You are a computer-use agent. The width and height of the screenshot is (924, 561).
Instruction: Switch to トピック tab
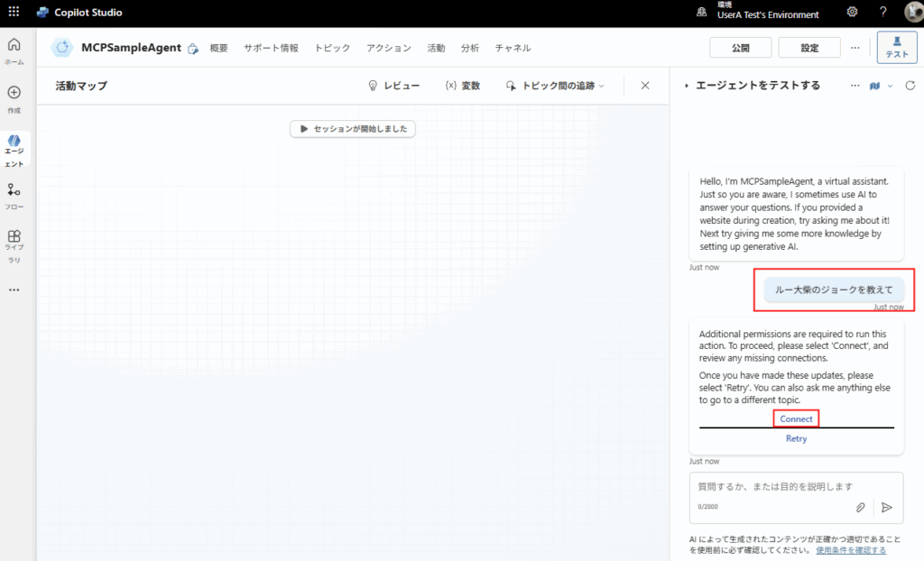pos(332,48)
